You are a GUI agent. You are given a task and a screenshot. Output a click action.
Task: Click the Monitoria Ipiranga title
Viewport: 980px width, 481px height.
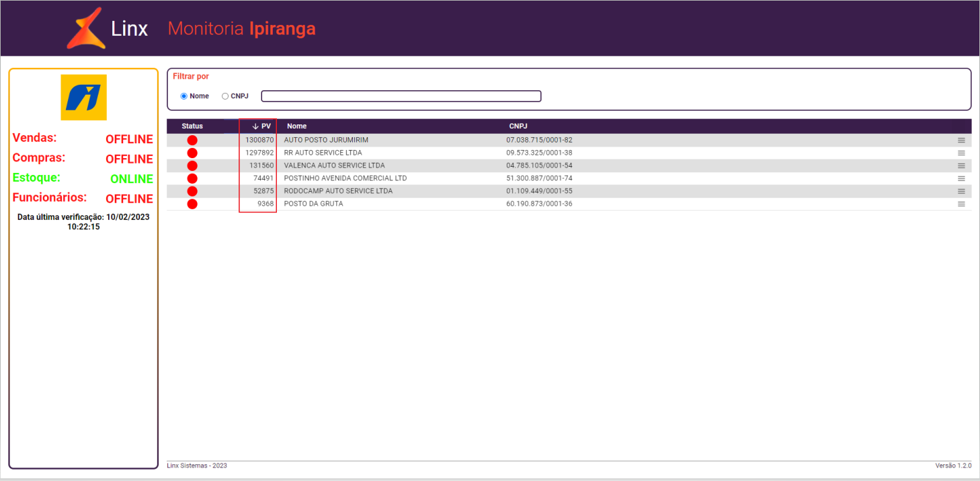point(241,29)
